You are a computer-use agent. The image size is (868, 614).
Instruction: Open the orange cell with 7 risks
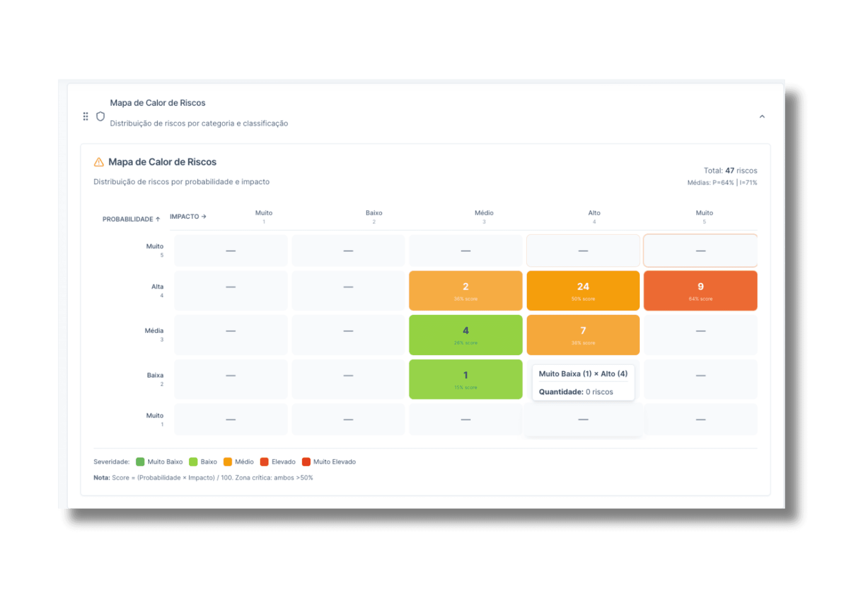(583, 335)
